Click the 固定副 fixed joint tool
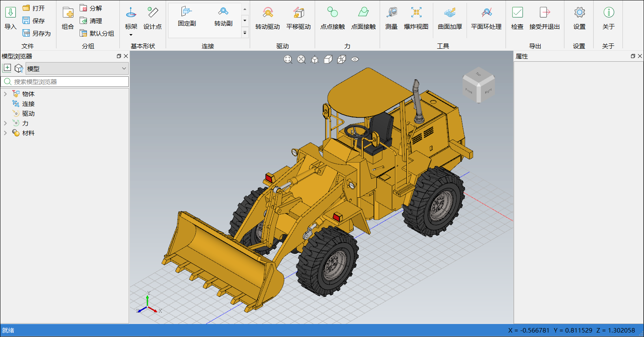 tap(187, 17)
